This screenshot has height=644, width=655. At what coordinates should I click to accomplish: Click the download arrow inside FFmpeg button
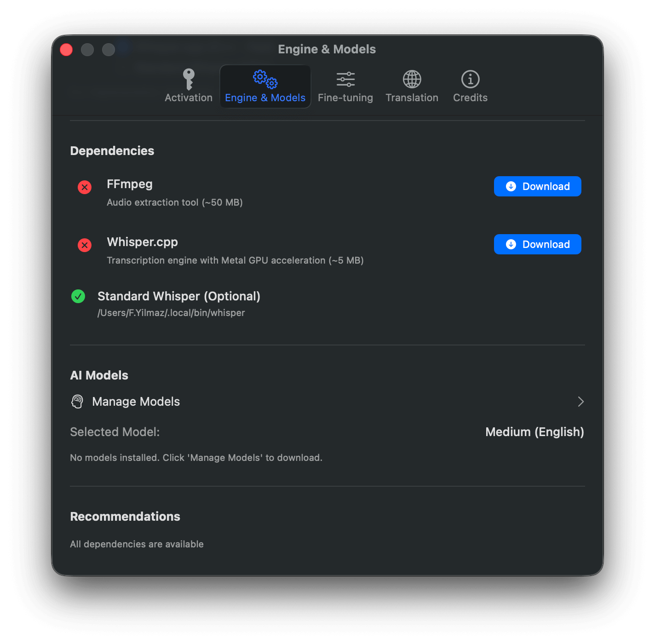511,186
